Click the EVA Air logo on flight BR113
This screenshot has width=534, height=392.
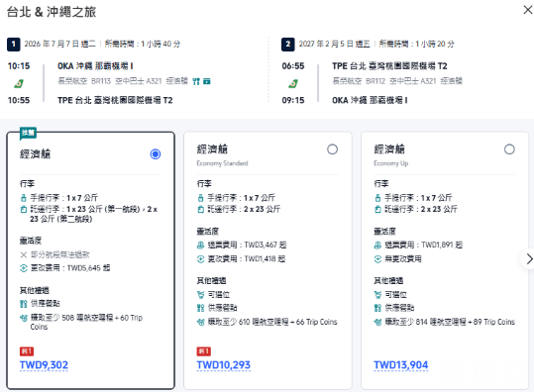point(19,83)
